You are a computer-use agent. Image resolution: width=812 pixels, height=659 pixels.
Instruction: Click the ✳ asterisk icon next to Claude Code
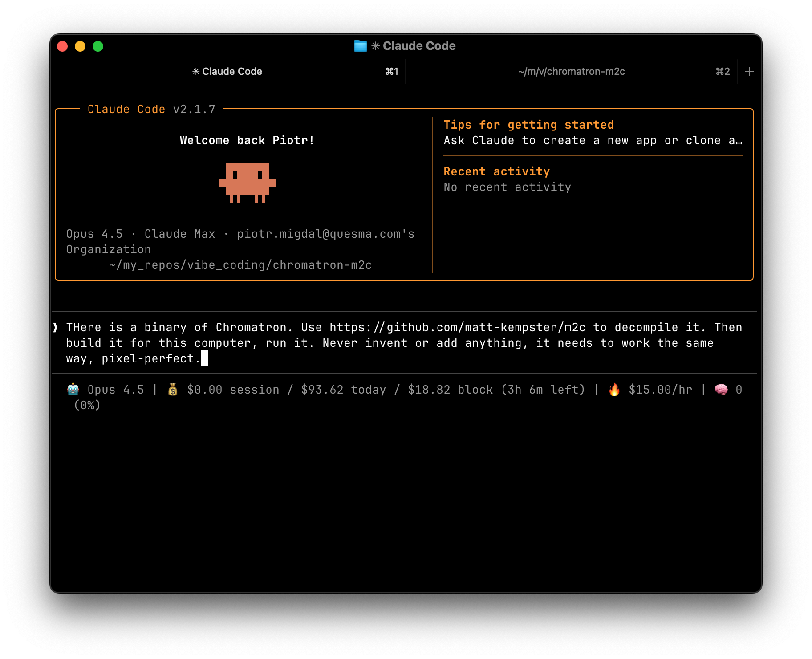click(x=375, y=45)
